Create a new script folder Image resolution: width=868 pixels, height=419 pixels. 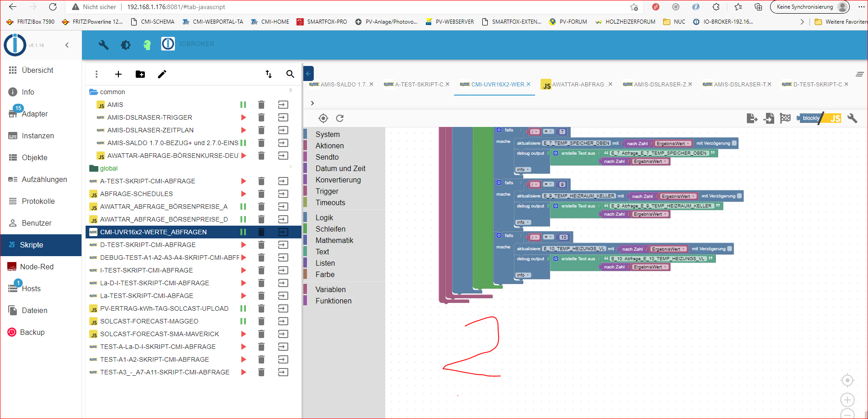[140, 74]
